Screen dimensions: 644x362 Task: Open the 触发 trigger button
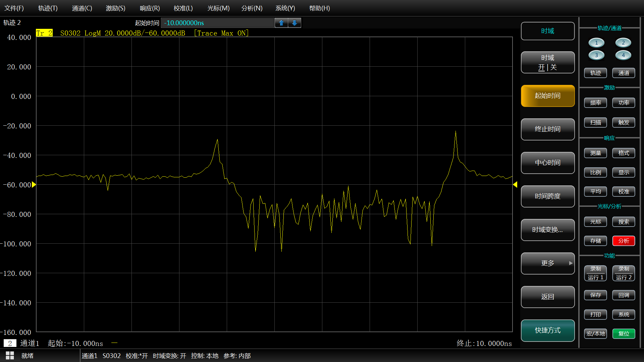pyautogui.click(x=624, y=123)
